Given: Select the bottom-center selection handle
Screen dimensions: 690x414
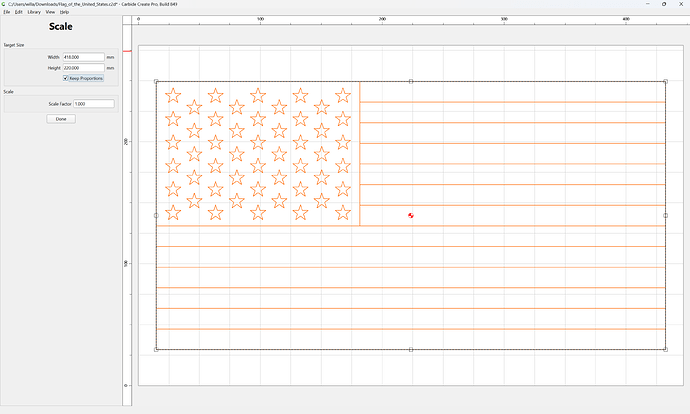Looking at the screenshot, I should click(x=411, y=350).
